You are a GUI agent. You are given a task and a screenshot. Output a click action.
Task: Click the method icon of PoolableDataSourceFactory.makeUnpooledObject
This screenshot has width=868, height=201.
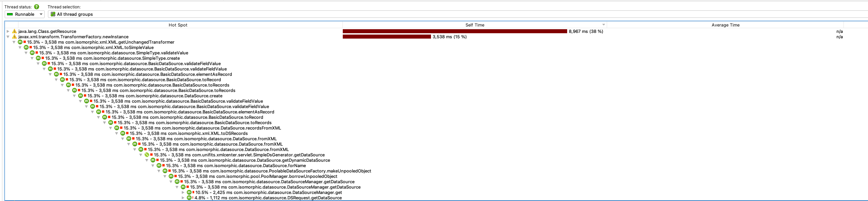165,171
